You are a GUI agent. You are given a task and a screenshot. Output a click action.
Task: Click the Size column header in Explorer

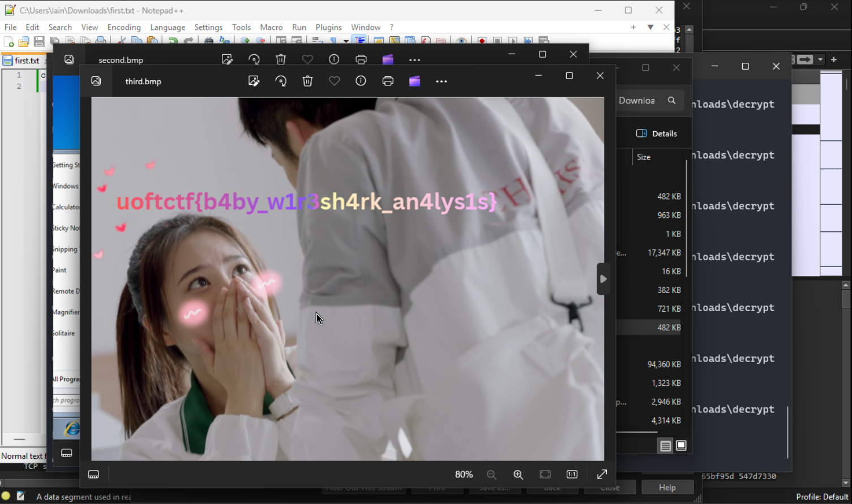(644, 157)
